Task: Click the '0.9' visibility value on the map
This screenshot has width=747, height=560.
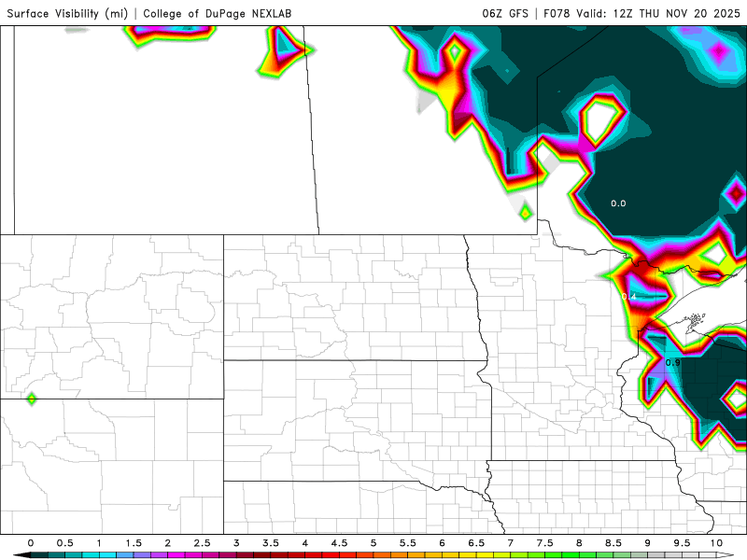Action: pos(672,362)
